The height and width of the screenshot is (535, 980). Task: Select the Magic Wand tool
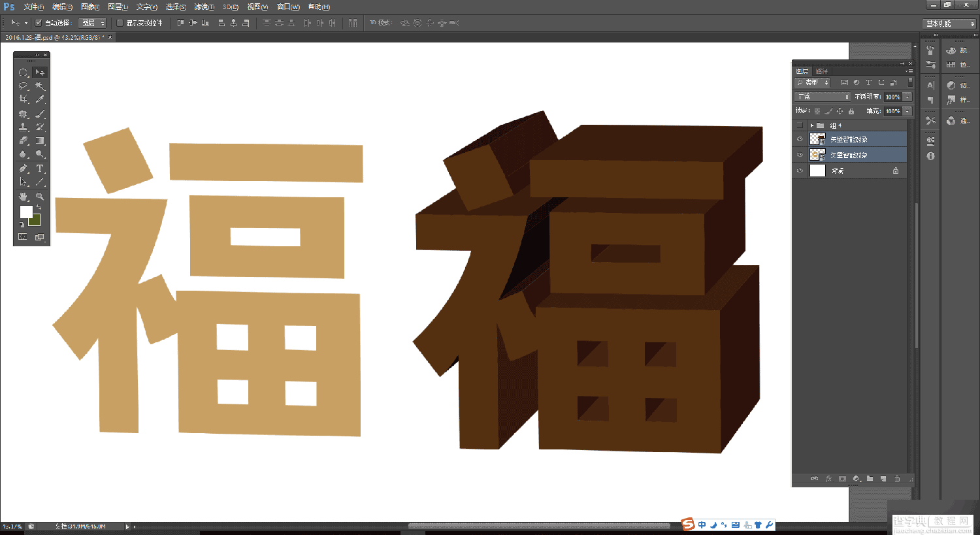click(x=40, y=86)
